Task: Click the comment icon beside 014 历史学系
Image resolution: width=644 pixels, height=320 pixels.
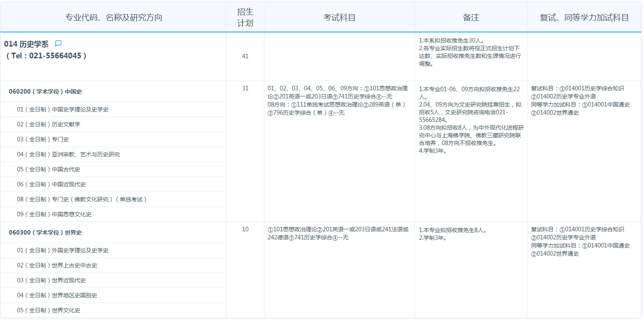Action: coord(58,43)
